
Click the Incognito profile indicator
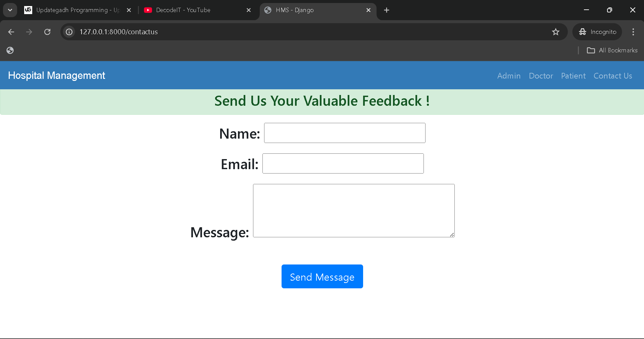(x=597, y=32)
